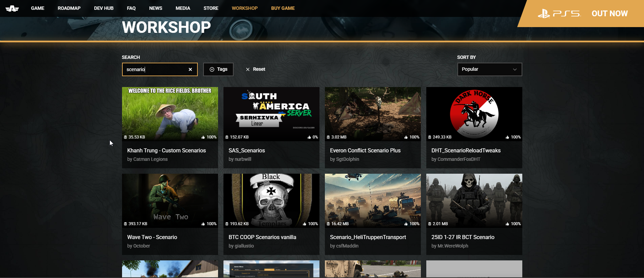Image resolution: width=644 pixels, height=278 pixels.
Task: Click the '2.01 MB' size label
Action: pos(440,224)
